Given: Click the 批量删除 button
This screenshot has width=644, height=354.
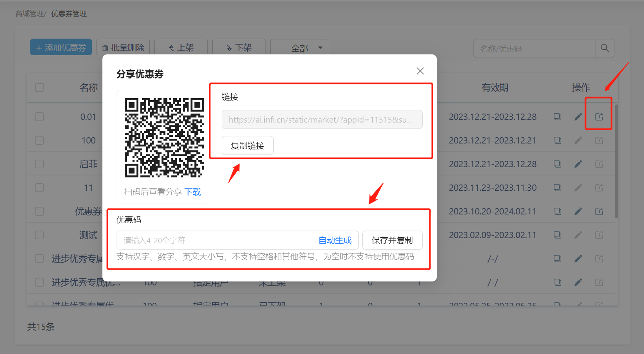Looking at the screenshot, I should 123,47.
